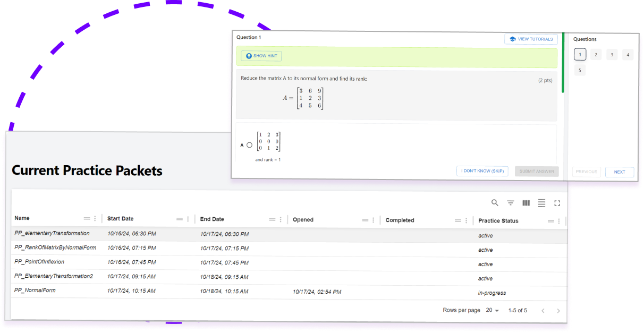This screenshot has width=644, height=333.
Task: Jump to question 1
Action: 580,54
